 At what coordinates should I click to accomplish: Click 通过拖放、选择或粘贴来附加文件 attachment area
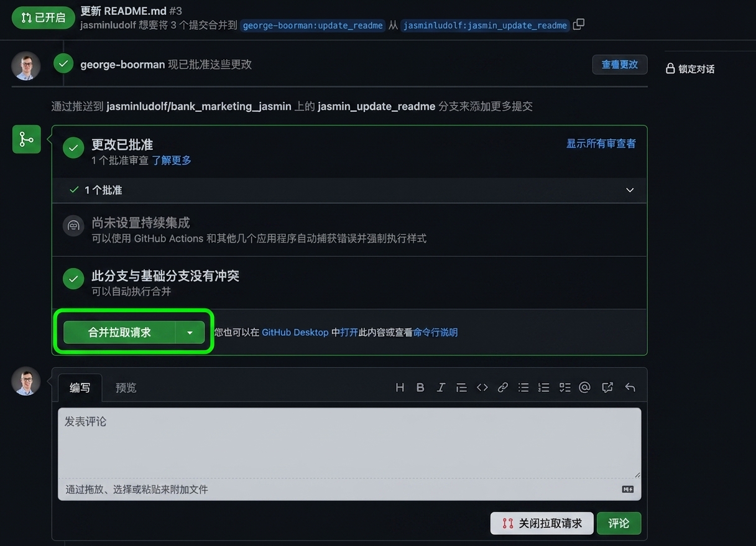(x=349, y=489)
